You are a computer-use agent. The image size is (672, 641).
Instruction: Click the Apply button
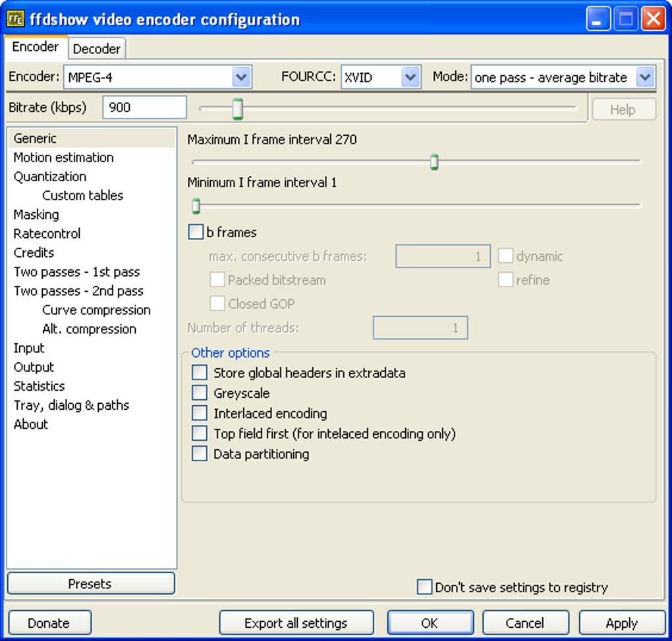tap(622, 623)
